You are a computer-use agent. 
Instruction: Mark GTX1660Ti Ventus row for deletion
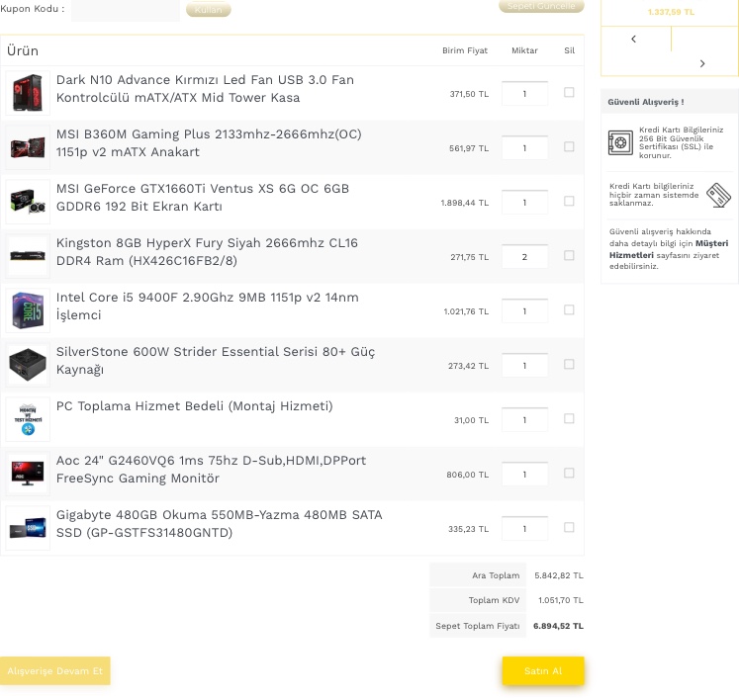pyautogui.click(x=569, y=201)
